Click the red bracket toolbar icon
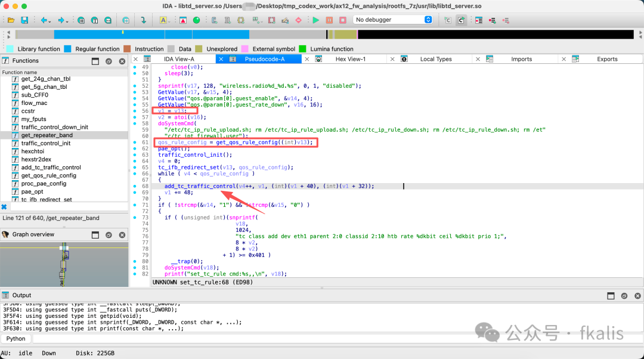The width and height of the screenshot is (644, 359). point(271,20)
